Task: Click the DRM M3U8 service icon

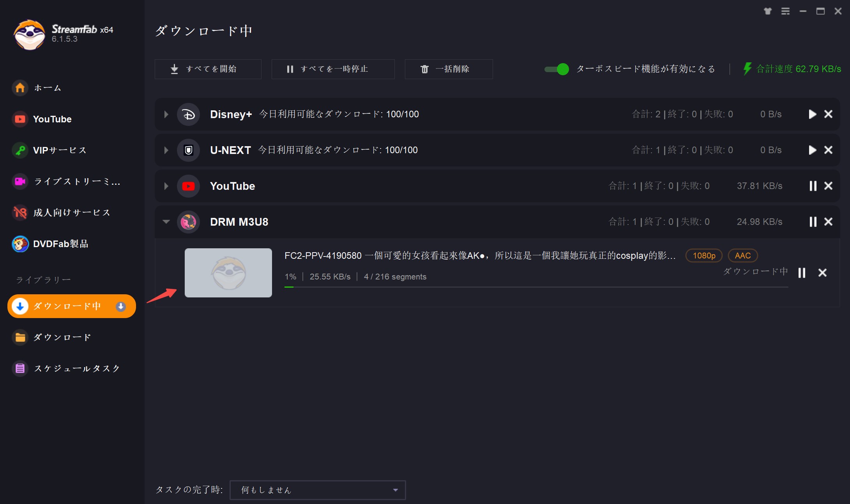Action: (x=189, y=222)
